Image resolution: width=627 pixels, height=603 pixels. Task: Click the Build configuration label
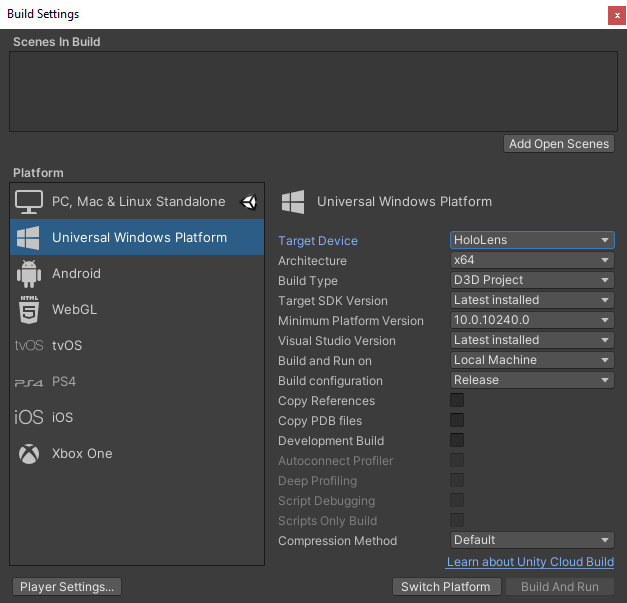pyautogui.click(x=330, y=381)
